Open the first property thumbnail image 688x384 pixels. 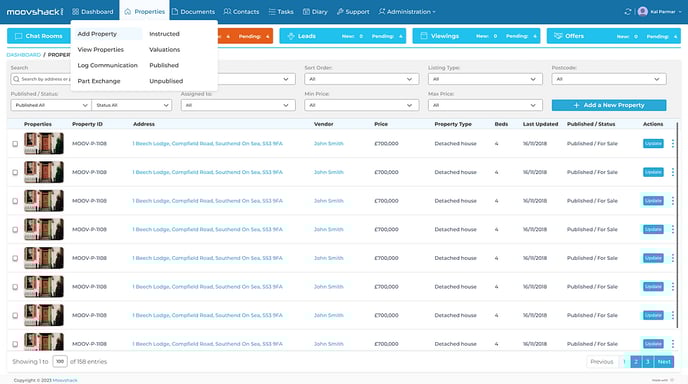coord(43,144)
